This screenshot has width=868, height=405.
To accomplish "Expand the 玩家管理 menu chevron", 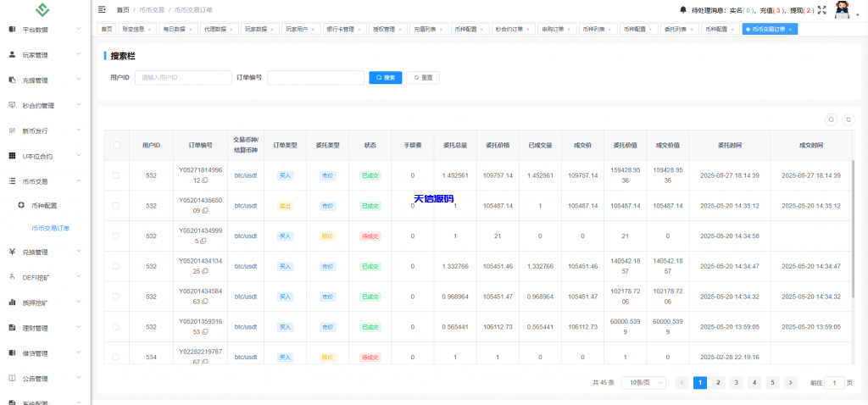I will click(x=79, y=54).
